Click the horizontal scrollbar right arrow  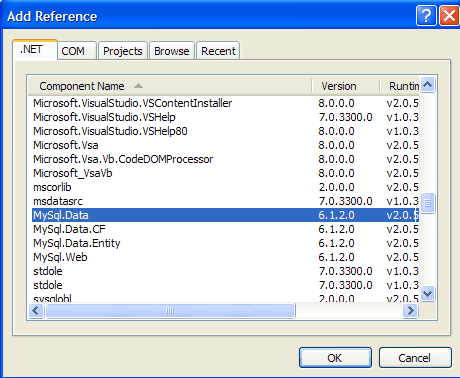coord(410,311)
